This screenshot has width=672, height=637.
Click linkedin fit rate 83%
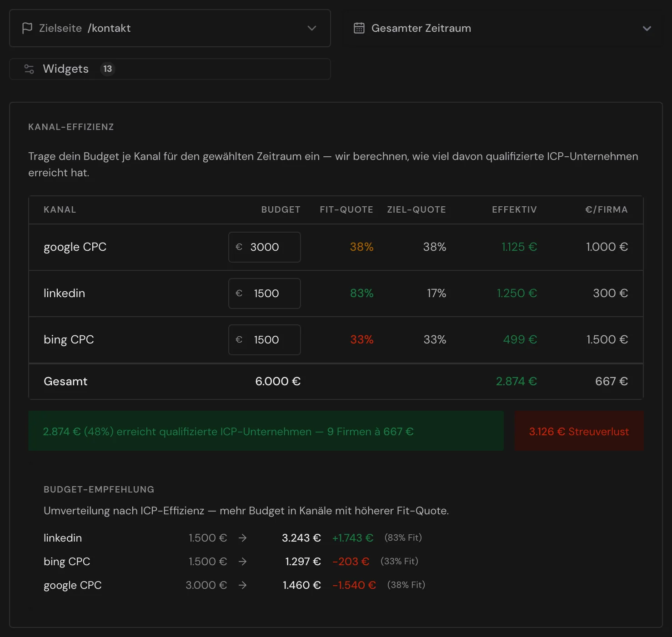[362, 294]
